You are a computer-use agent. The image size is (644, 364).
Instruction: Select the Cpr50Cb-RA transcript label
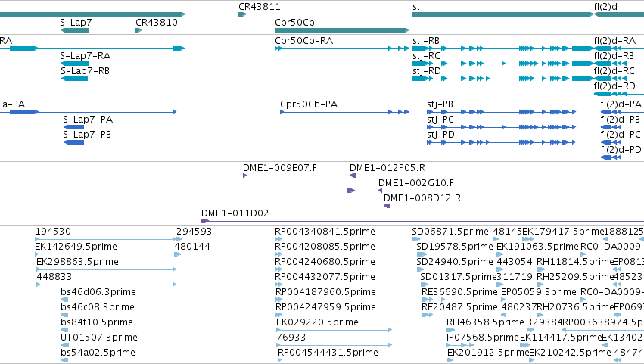(x=303, y=41)
